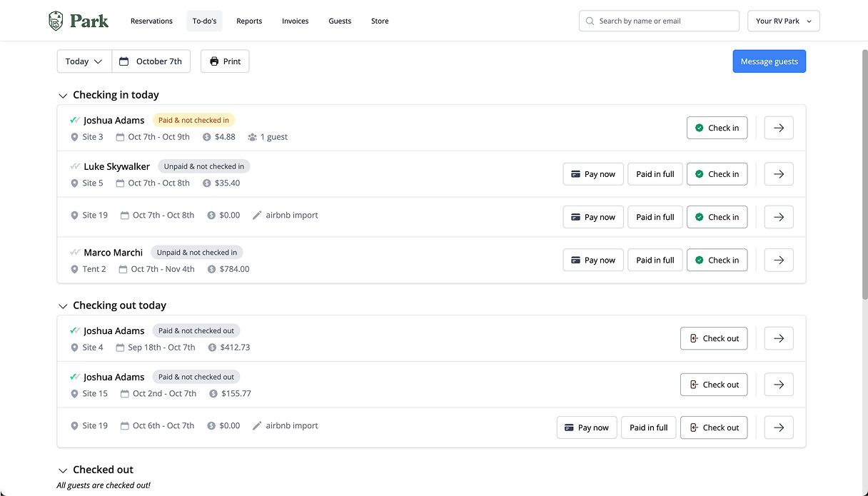Check out the Site 19 airbnb import
Screen dimensions: 868x496
click(713, 428)
